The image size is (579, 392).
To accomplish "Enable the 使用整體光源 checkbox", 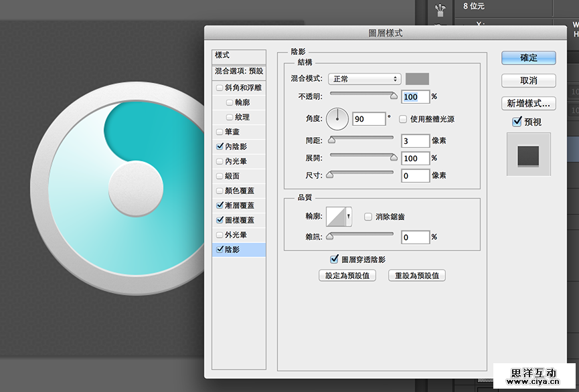I will [x=402, y=119].
